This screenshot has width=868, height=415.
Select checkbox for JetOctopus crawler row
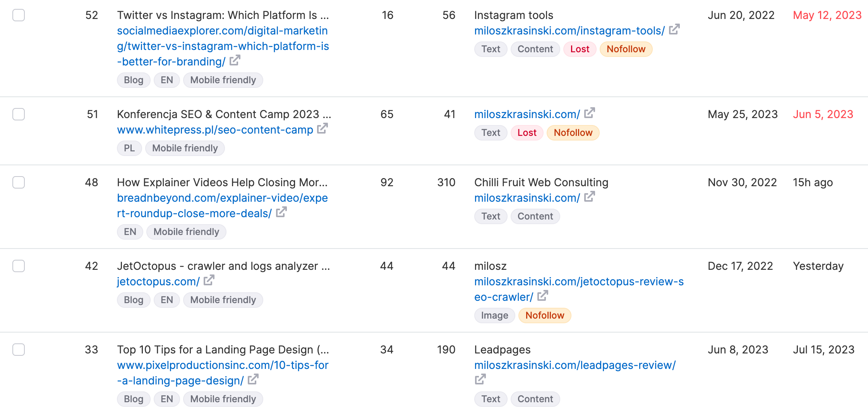pos(19,266)
